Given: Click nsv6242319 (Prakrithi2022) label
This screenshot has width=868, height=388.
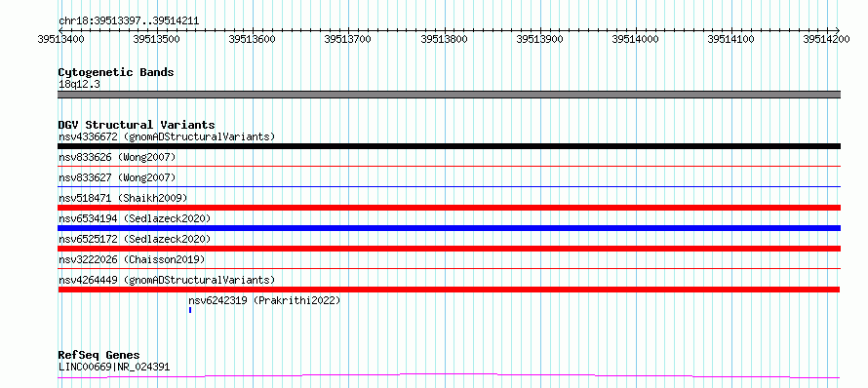Looking at the screenshot, I should (x=264, y=300).
